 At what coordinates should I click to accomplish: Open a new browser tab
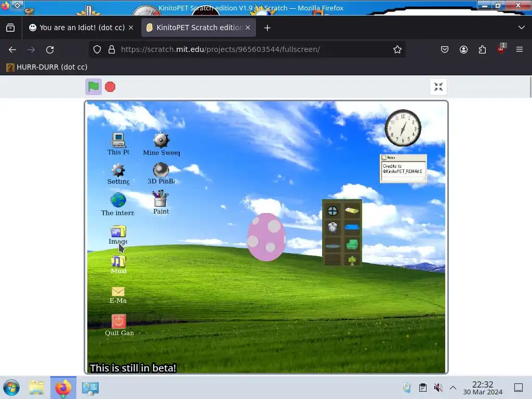point(268,28)
